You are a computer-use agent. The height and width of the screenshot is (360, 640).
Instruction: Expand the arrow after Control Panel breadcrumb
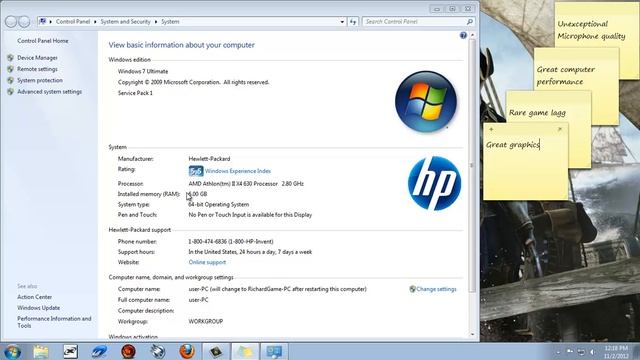click(x=95, y=22)
